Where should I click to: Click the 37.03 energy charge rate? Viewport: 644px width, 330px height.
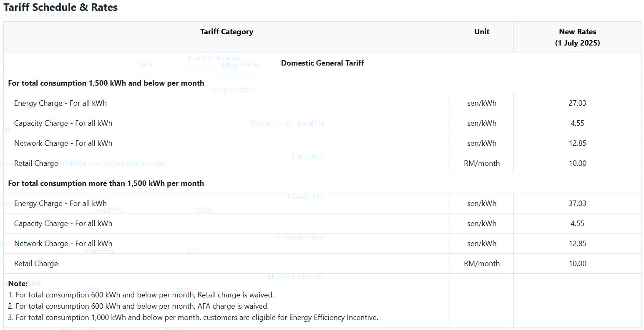(x=577, y=203)
